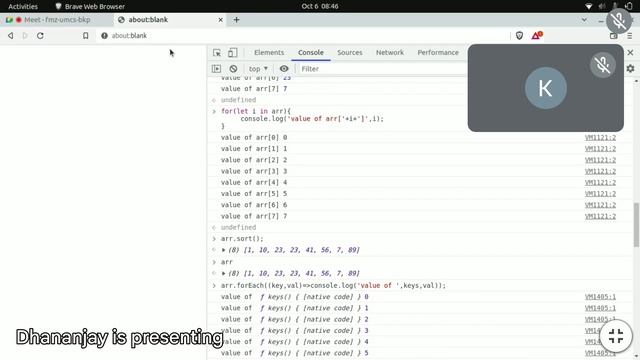Viewport: 640px width, 360px height.
Task: Open the browser hamburger menu
Action: 629,36
